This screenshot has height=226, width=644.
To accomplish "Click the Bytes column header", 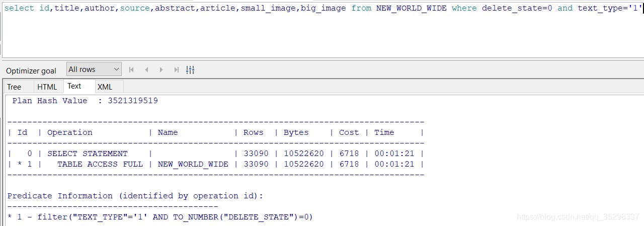I will 296,132.
